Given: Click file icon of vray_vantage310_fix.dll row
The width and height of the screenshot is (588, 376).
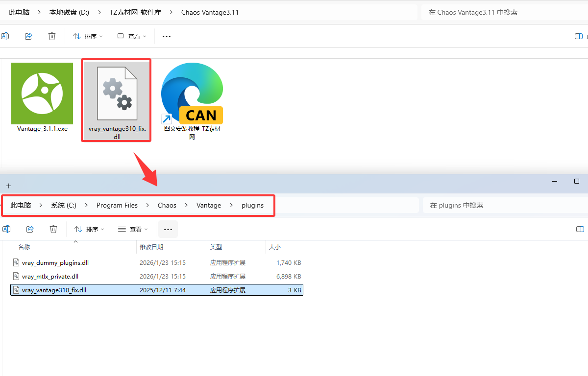Looking at the screenshot, I should click(16, 290).
